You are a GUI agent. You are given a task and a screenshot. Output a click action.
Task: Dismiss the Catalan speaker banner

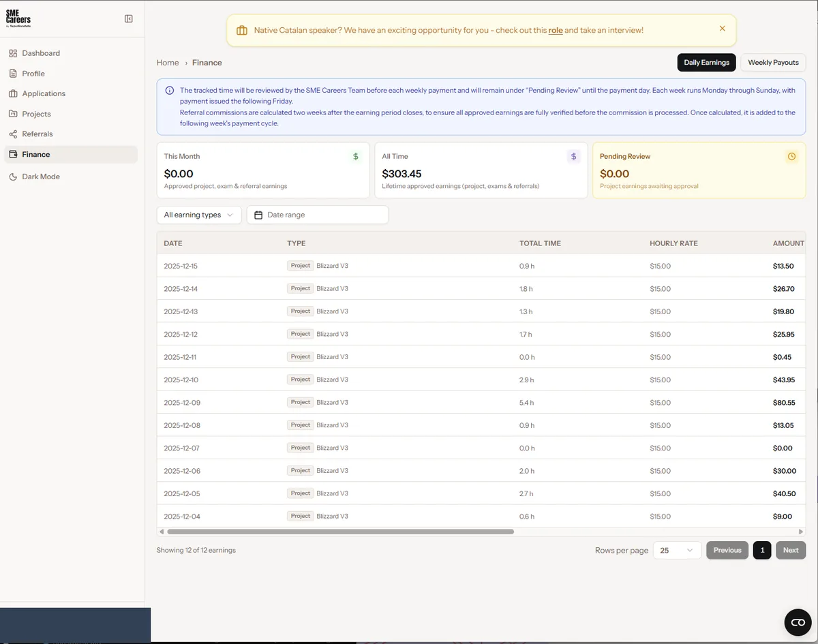pyautogui.click(x=722, y=29)
